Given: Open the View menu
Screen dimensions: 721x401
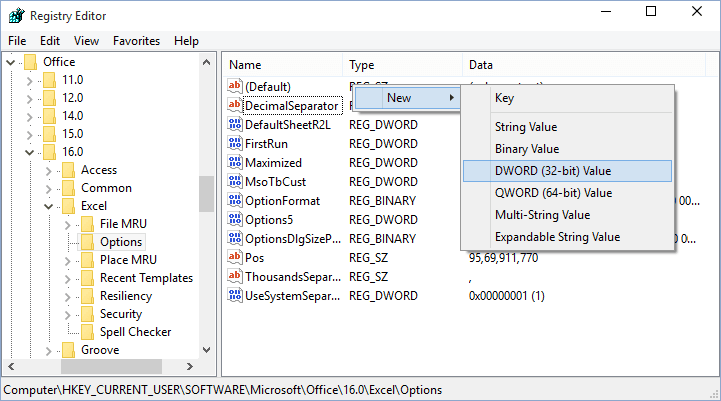Looking at the screenshot, I should tap(86, 41).
